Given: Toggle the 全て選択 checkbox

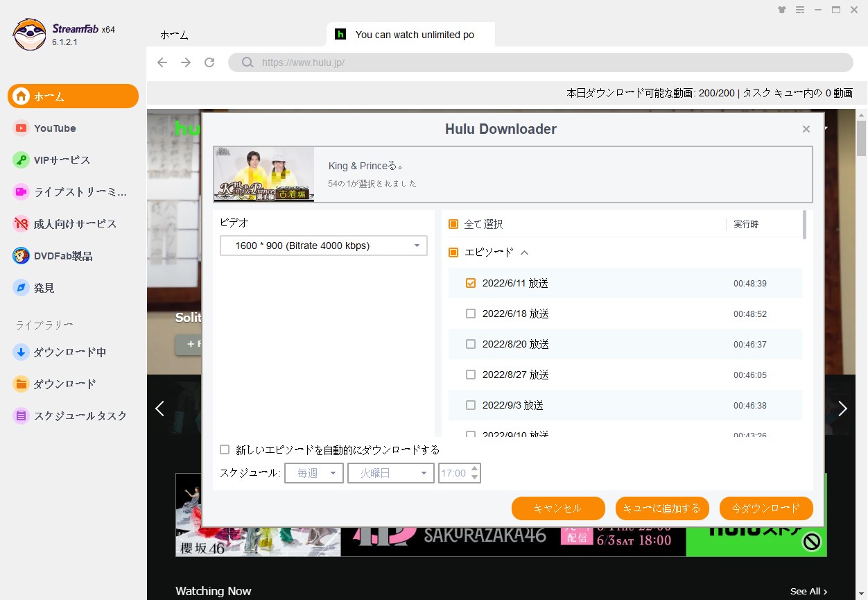Looking at the screenshot, I should (453, 224).
